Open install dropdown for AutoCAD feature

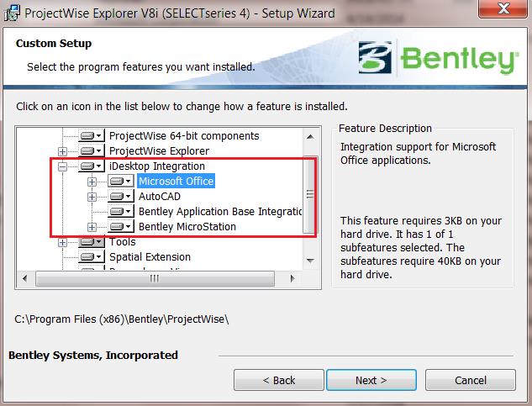(121, 196)
